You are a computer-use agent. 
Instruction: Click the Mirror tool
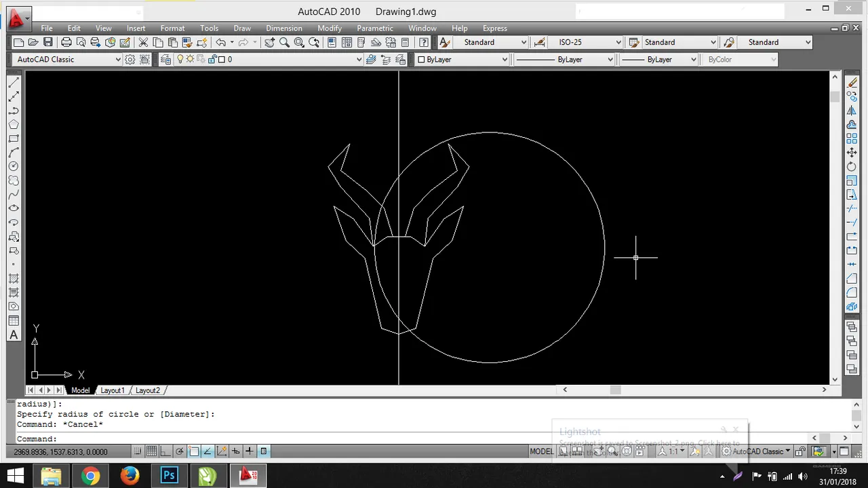852,111
